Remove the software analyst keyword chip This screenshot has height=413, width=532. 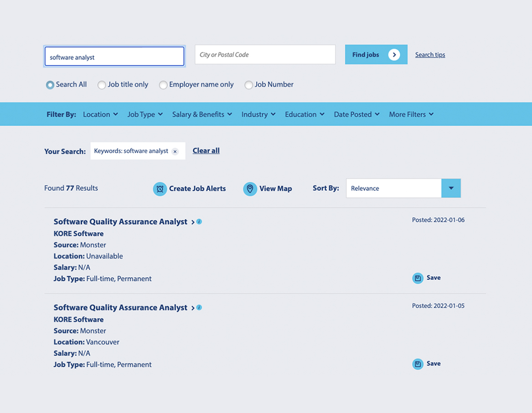point(175,151)
